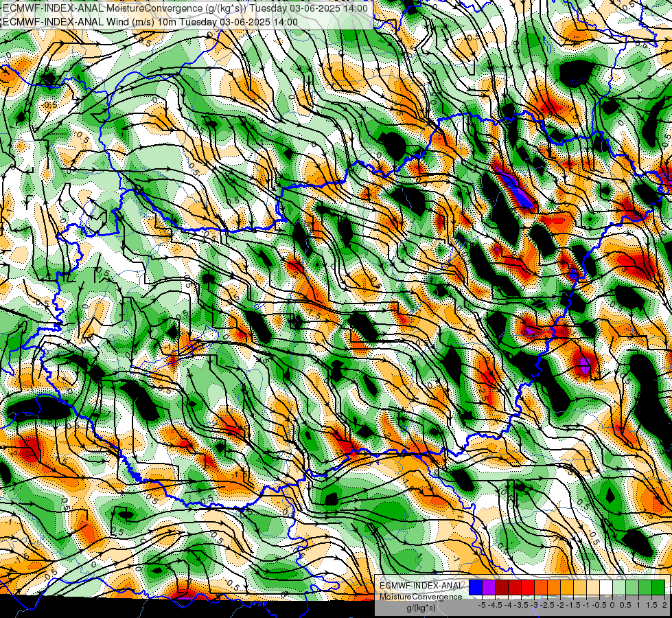Click the bright red swatch left of -3
672x618 pixels.
(528, 587)
